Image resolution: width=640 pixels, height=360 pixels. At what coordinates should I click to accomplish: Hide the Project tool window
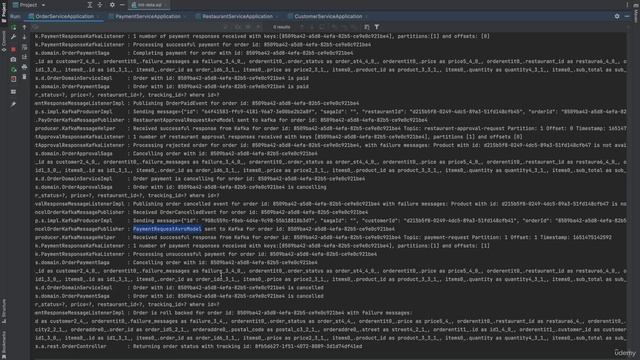coord(122,5)
